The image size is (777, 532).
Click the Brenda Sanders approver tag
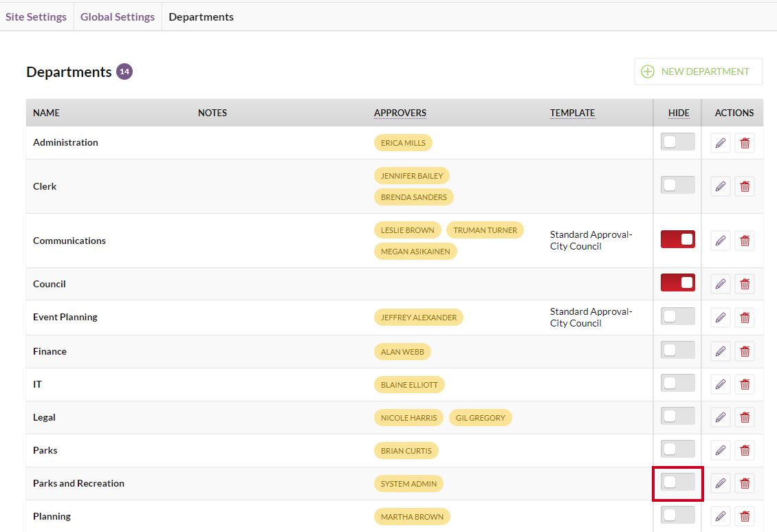coord(414,197)
